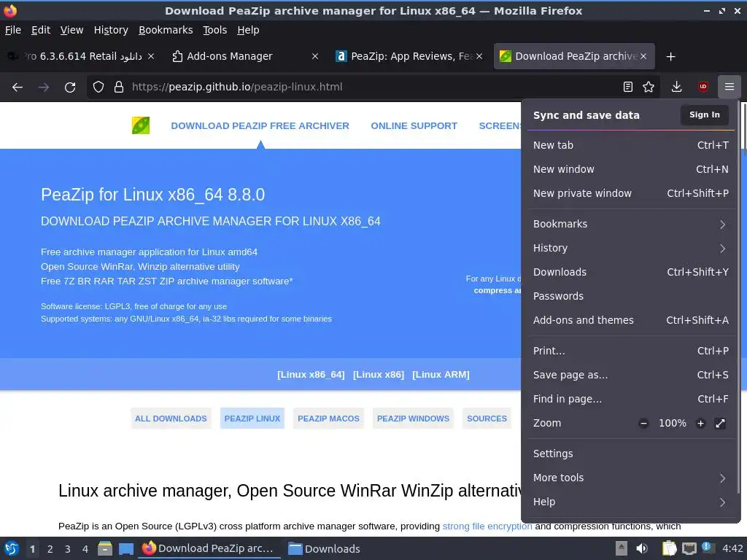The image size is (747, 560).
Task: Expand the Help submenu in panel
Action: (631, 502)
